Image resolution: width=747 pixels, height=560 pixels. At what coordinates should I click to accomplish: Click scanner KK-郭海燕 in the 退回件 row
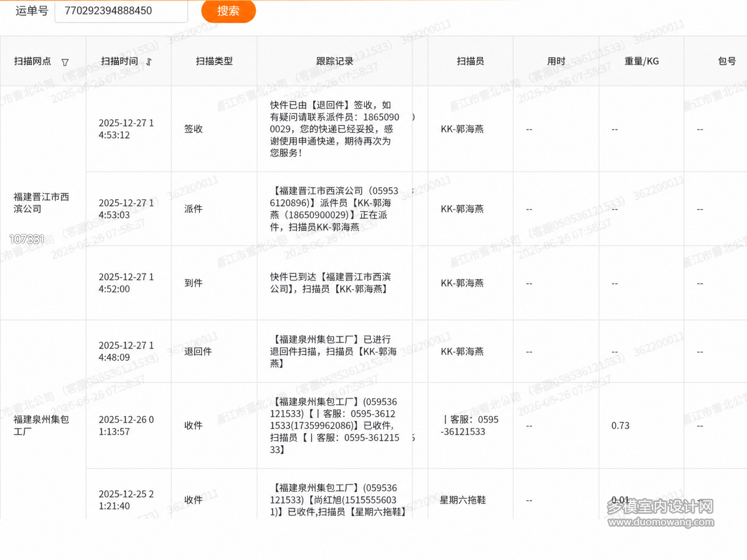click(x=462, y=352)
